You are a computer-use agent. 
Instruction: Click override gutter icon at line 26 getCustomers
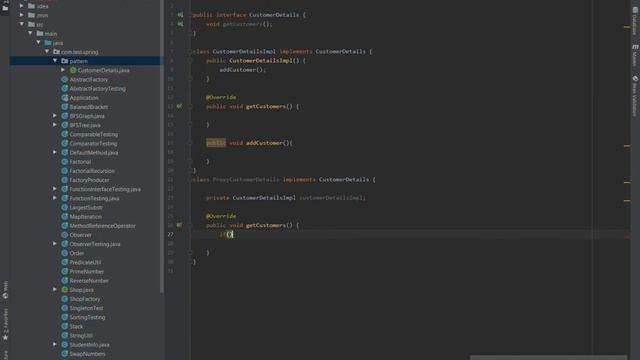(x=179, y=225)
